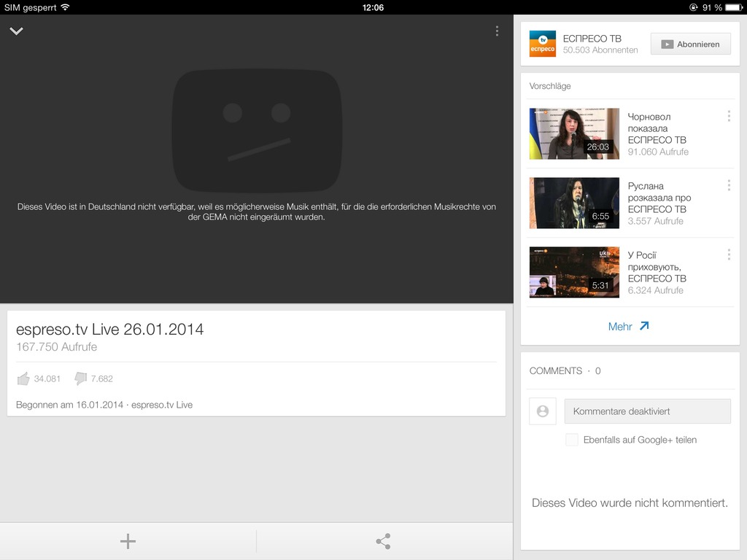Show more suggestions via Mehr
The height and width of the screenshot is (560, 747).
point(628,326)
